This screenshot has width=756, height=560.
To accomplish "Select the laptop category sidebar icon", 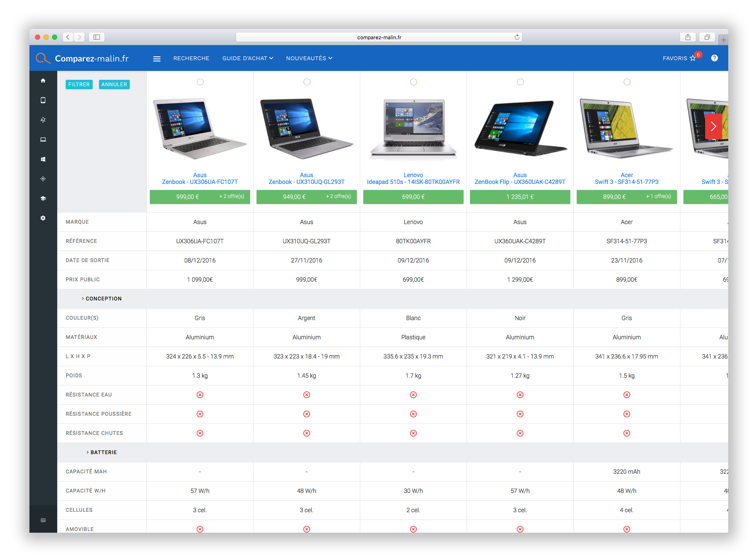I will click(x=43, y=140).
